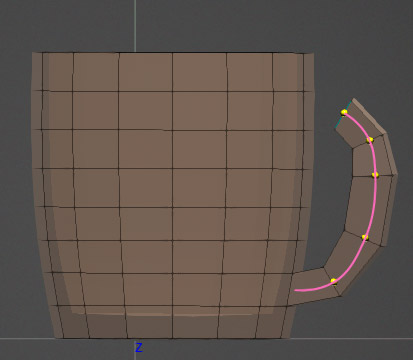Click empty viewport space between mug and handle
This screenshot has width=413, height=360.
[330, 207]
